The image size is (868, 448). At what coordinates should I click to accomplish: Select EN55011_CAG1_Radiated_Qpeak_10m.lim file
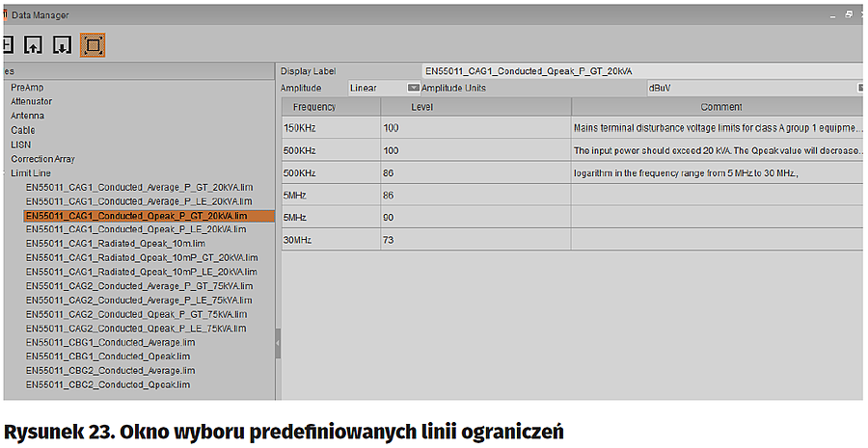point(116,244)
